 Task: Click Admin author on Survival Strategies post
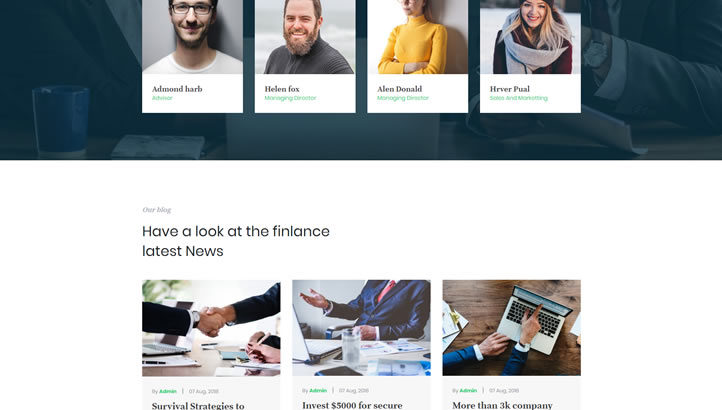168,391
